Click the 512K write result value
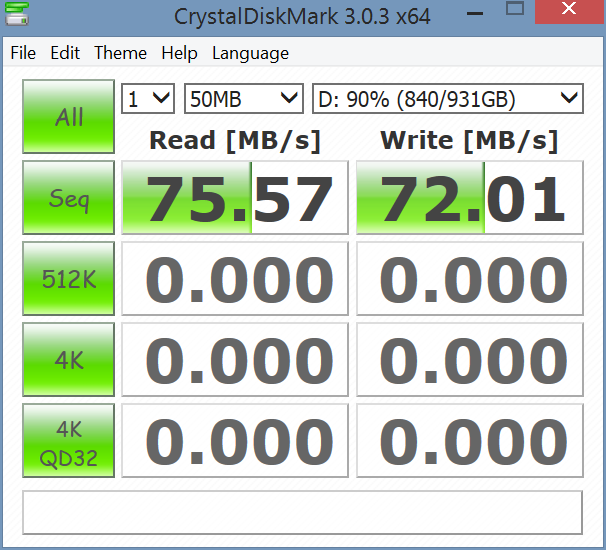 click(470, 278)
